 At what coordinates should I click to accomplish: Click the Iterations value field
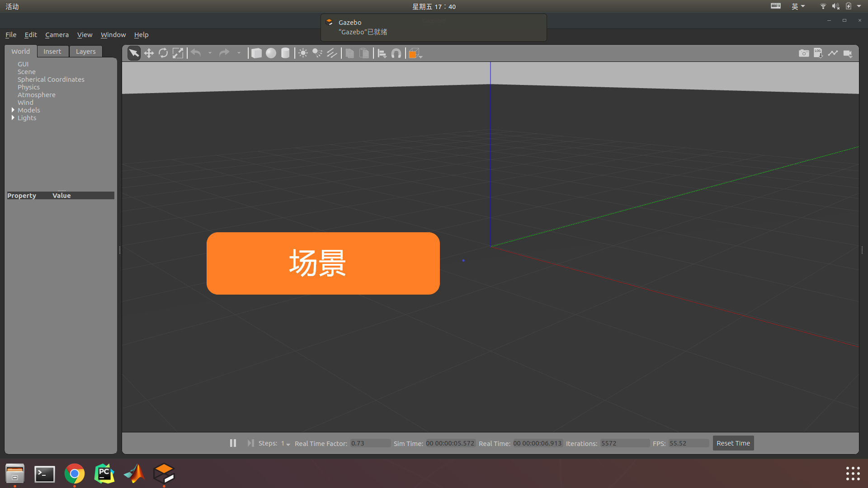click(x=625, y=443)
